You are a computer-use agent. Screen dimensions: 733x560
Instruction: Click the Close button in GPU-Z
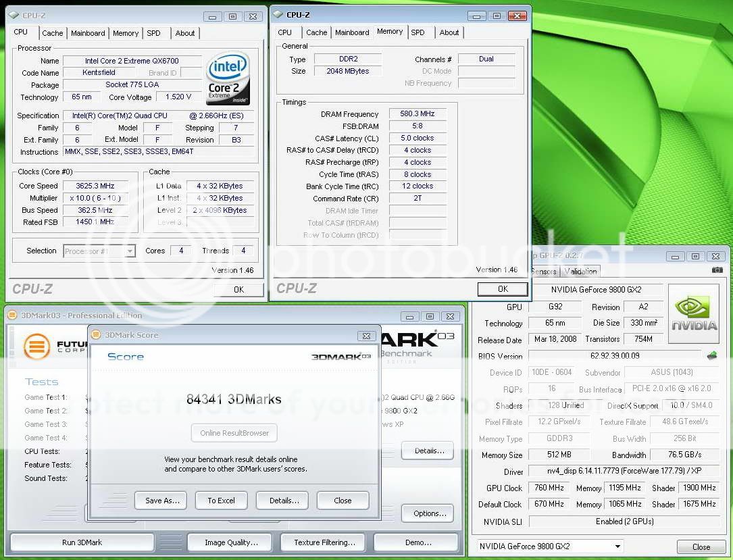[701, 547]
